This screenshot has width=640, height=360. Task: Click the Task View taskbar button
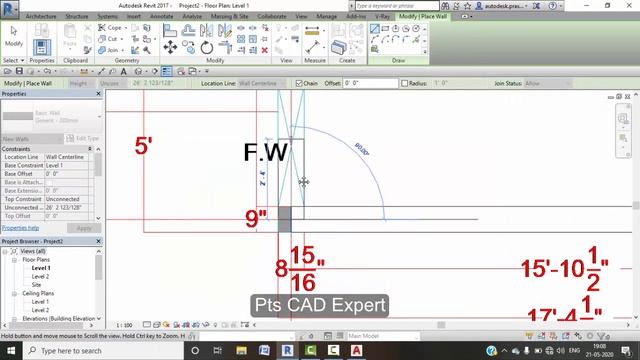(x=218, y=351)
